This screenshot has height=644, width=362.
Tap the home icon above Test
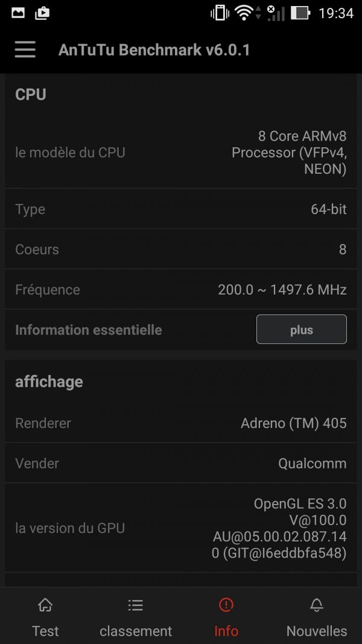click(45, 605)
